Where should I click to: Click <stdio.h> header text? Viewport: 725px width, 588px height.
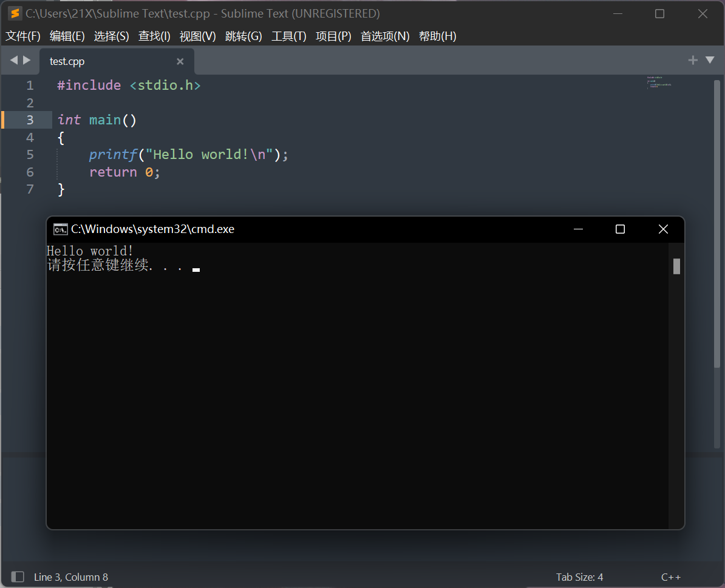pos(165,86)
